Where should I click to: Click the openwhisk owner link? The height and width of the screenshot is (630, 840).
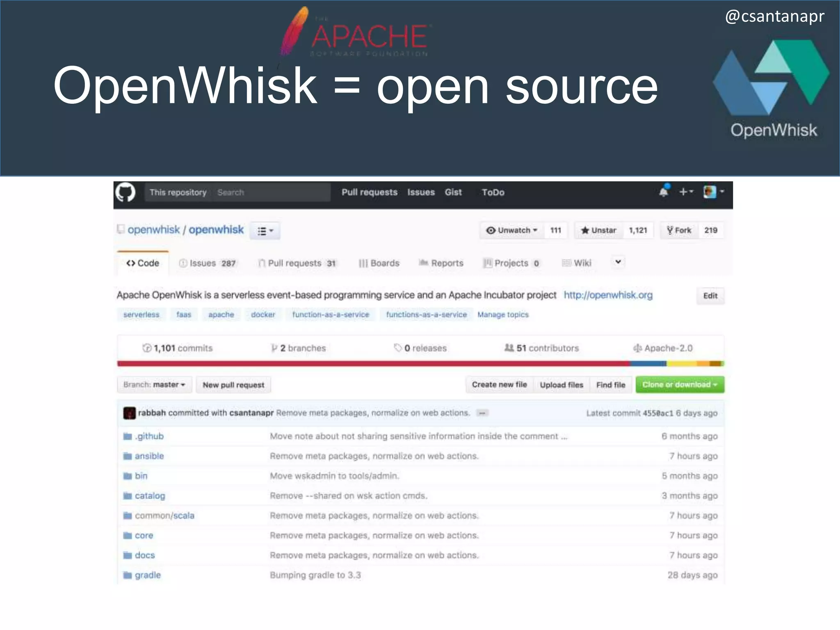coord(153,230)
